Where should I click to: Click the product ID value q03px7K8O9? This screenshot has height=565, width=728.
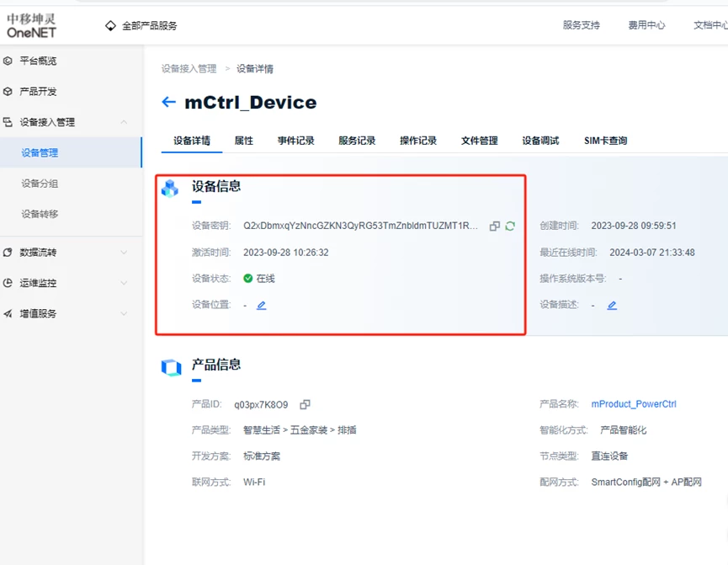coord(261,405)
